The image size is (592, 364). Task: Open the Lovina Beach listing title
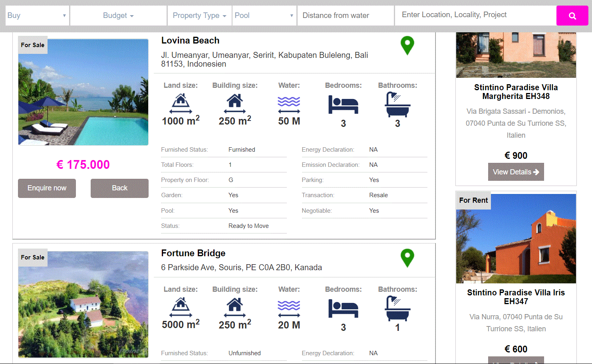pyautogui.click(x=190, y=40)
